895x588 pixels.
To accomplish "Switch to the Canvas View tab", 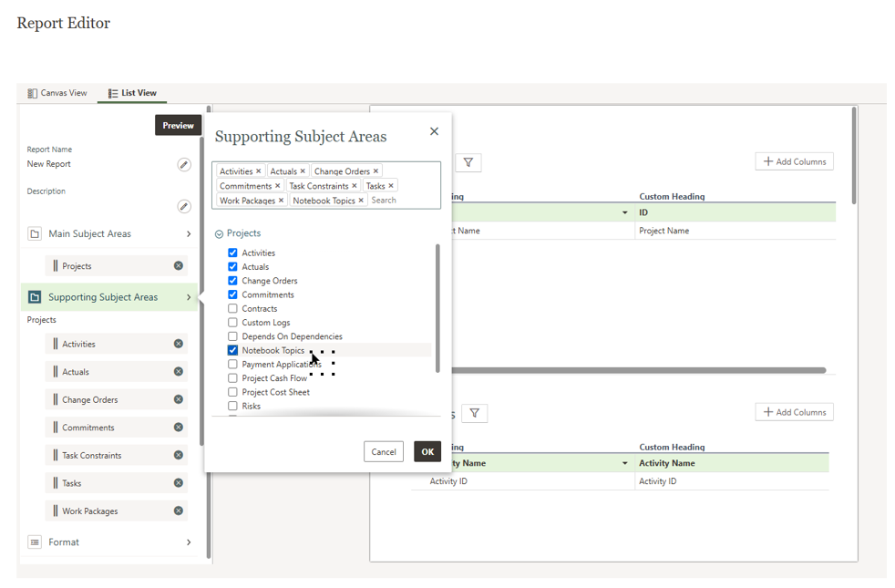I will 57,93.
